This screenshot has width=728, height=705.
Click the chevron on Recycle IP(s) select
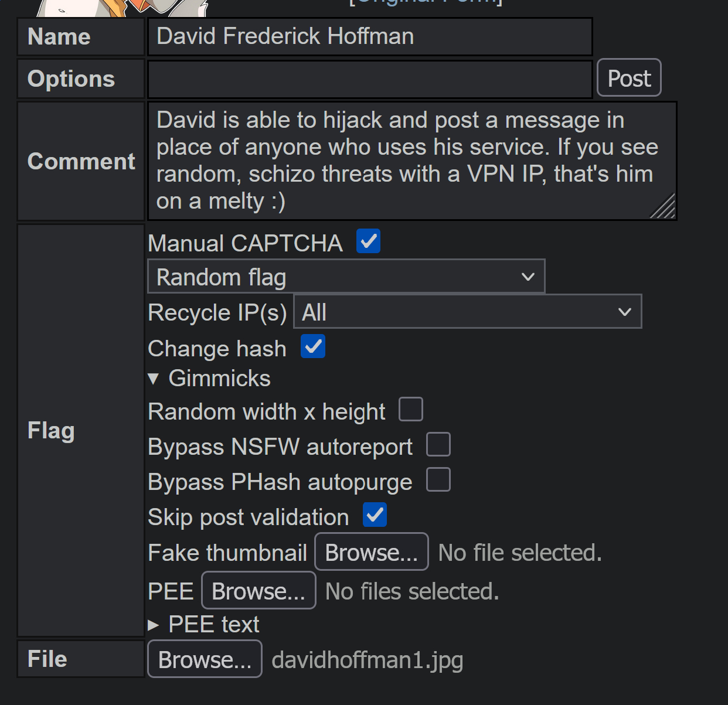pyautogui.click(x=625, y=312)
